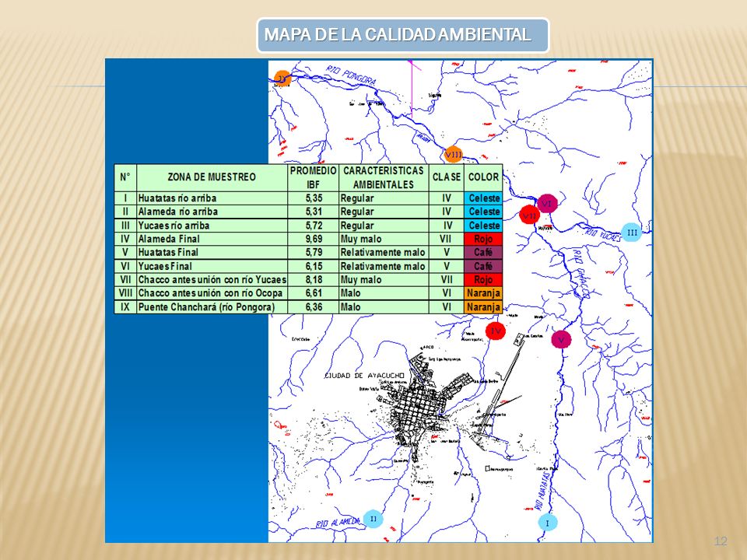This screenshot has height=560, width=747.
Task: Select the Naranja color cell in row IX
Action: (x=483, y=307)
